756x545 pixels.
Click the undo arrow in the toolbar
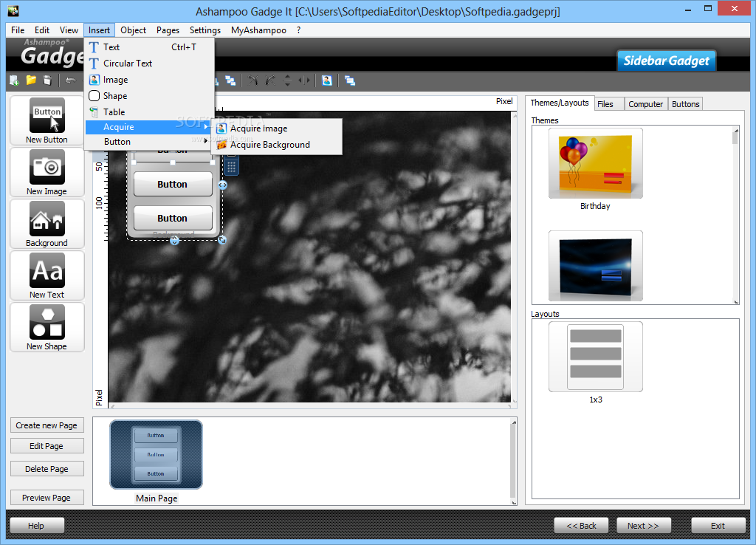pos(71,80)
